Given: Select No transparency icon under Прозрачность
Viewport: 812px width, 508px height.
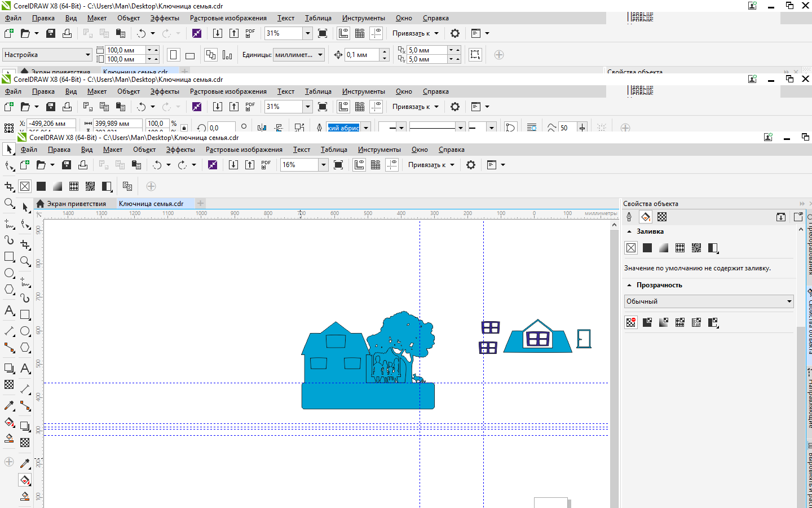Looking at the screenshot, I should (631, 322).
